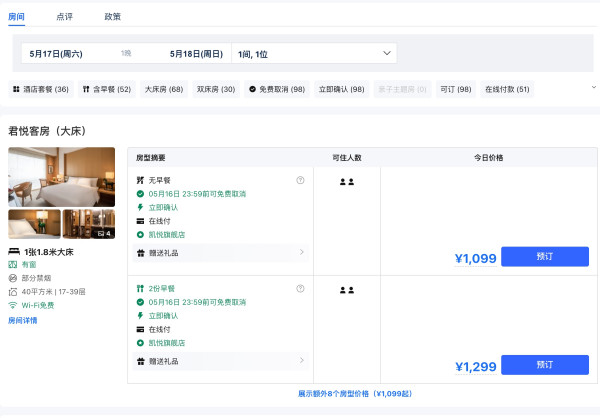Click the gift icon in 无早餐 option

pyautogui.click(x=140, y=253)
